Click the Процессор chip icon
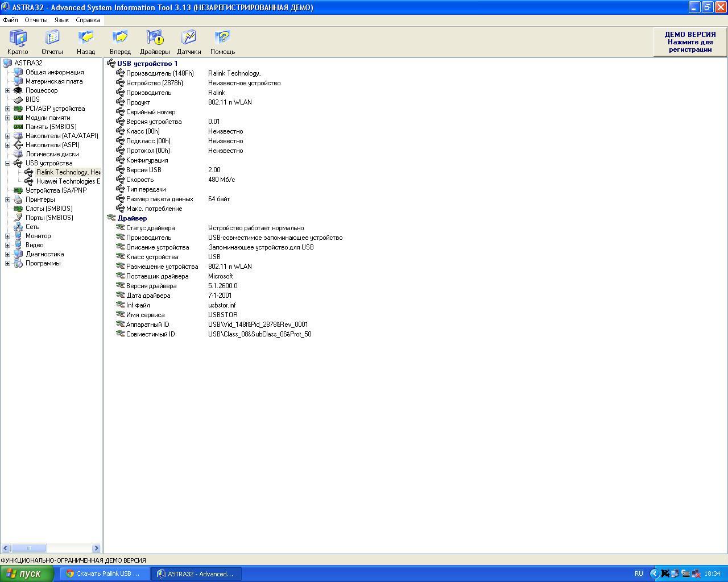This screenshot has height=582, width=728. pos(18,90)
